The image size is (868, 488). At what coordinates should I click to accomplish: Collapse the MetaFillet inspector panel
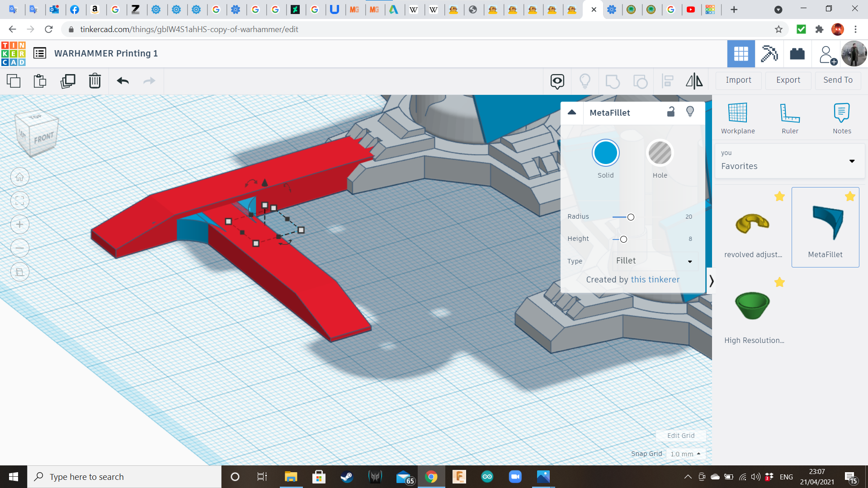tap(572, 113)
